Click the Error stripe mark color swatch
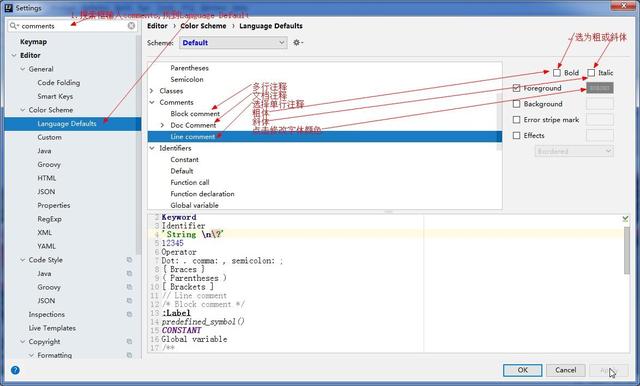 (x=600, y=120)
